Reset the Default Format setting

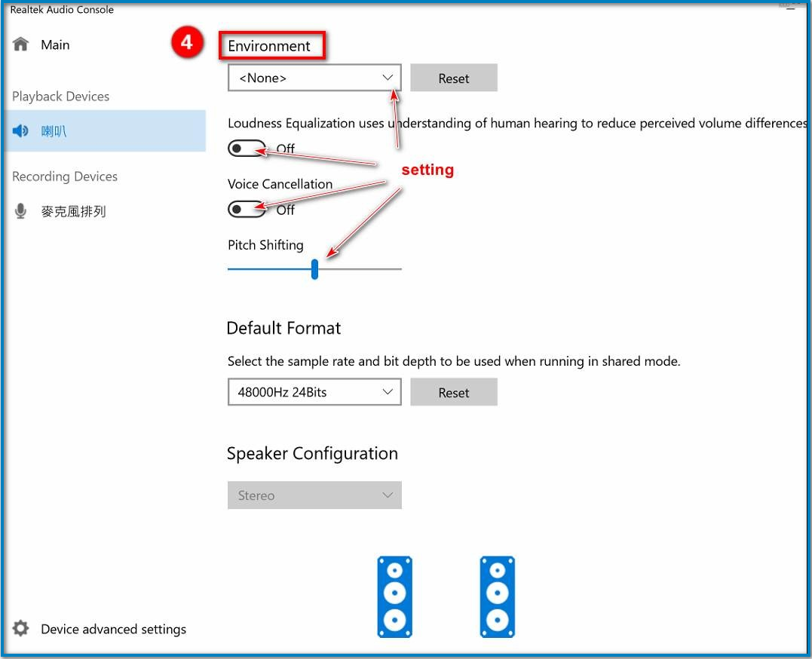tap(454, 391)
